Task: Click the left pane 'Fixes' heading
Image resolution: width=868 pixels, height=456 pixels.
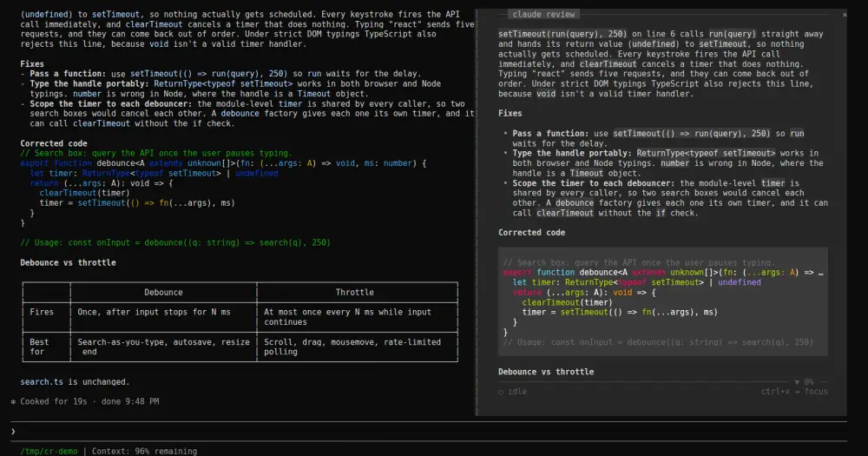Action: pyautogui.click(x=32, y=63)
